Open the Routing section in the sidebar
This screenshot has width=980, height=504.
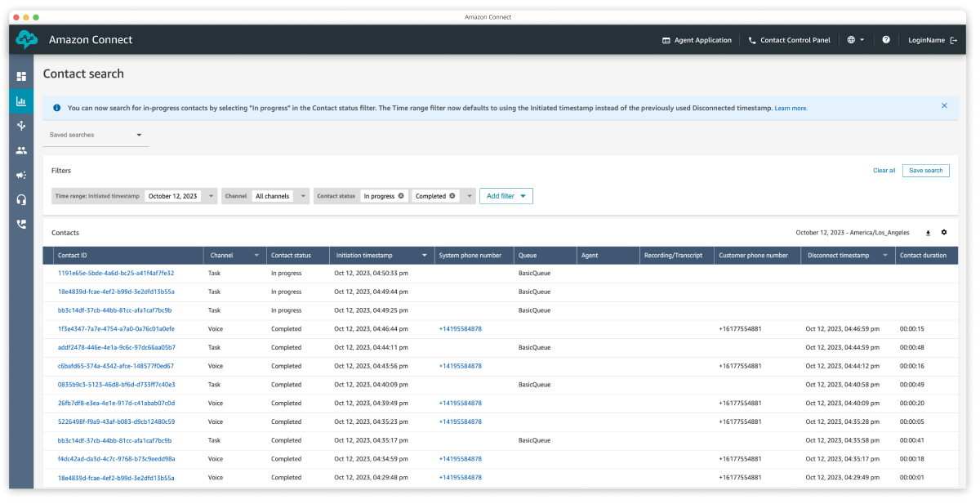tap(21, 126)
